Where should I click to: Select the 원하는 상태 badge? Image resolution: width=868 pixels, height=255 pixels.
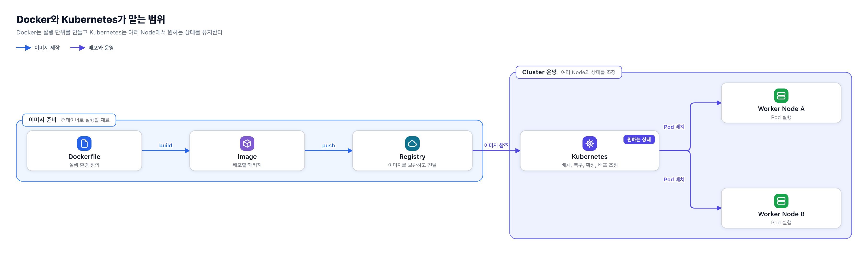639,139
